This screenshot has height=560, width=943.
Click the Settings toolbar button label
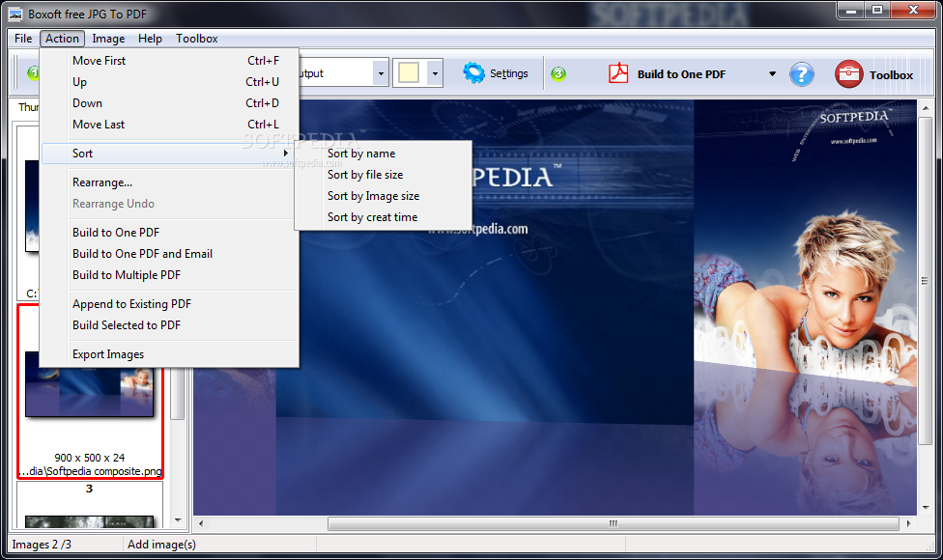(509, 73)
